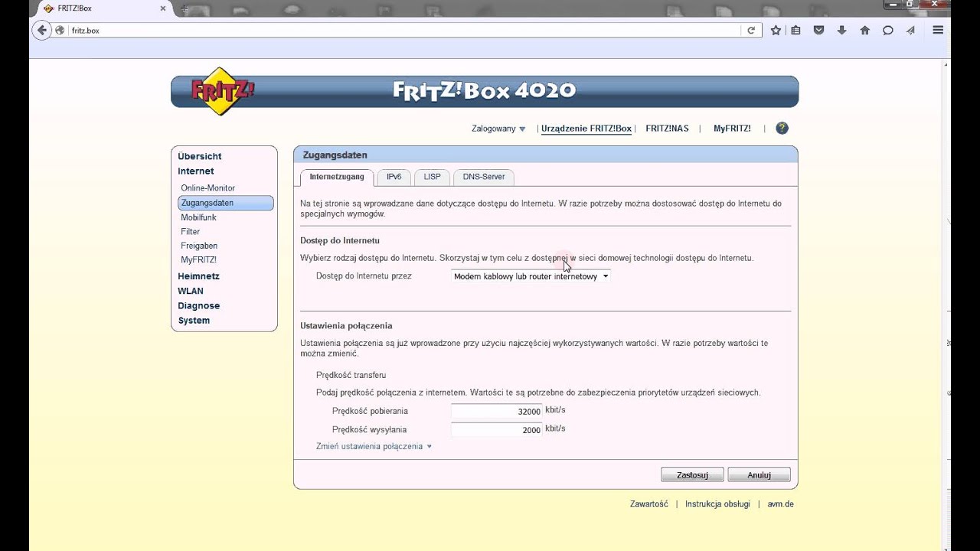Click the Prędkość wysyłania input field
The height and width of the screenshot is (551, 980).
point(497,429)
